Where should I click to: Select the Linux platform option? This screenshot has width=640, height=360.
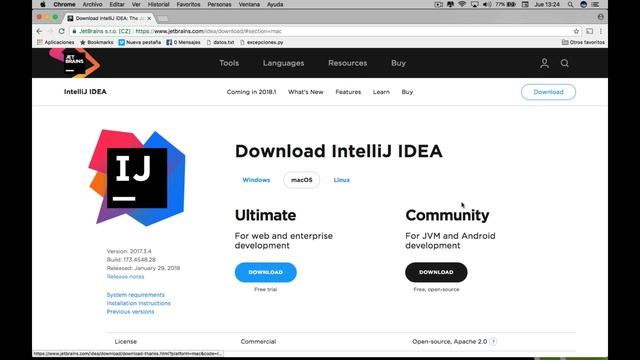[342, 180]
